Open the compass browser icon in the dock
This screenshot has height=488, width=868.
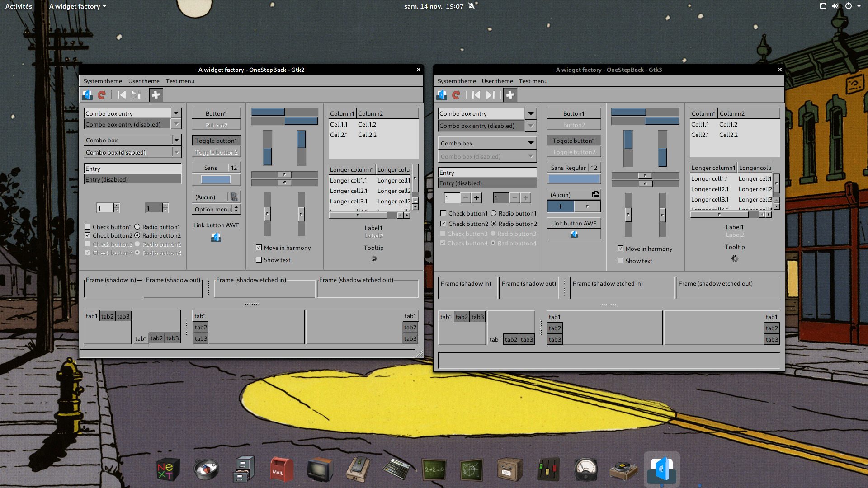click(206, 470)
